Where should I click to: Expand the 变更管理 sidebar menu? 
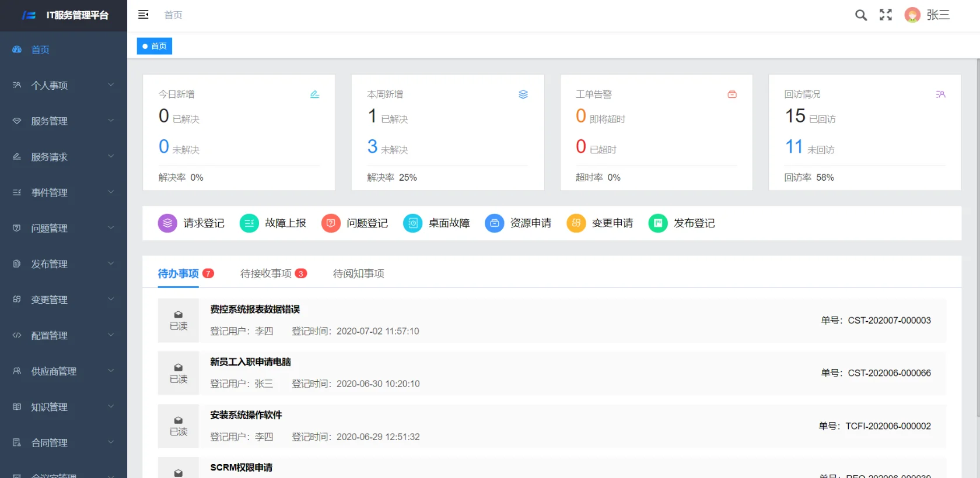tap(64, 300)
